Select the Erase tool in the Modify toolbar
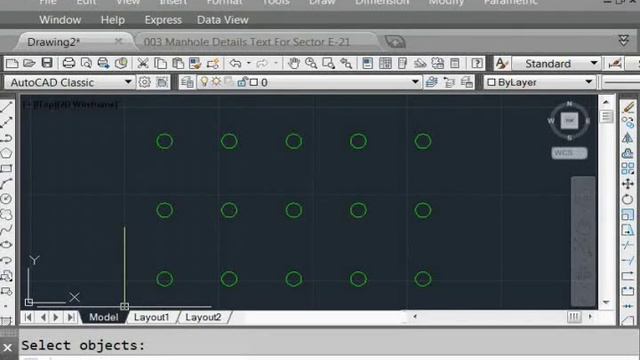 pyautogui.click(x=628, y=107)
